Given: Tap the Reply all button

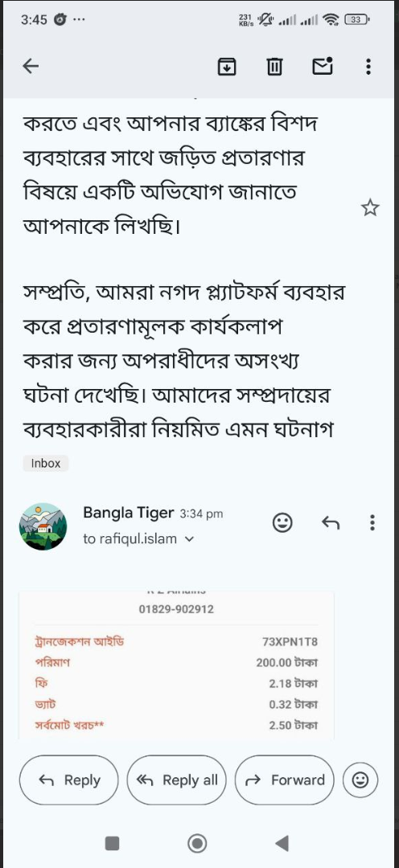Looking at the screenshot, I should click(176, 780).
